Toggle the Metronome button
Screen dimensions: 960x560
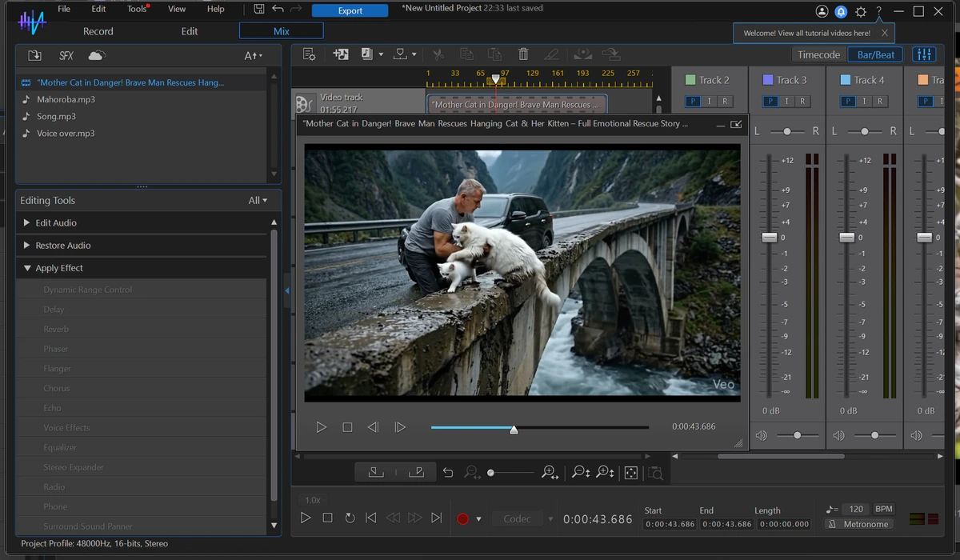tap(858, 524)
